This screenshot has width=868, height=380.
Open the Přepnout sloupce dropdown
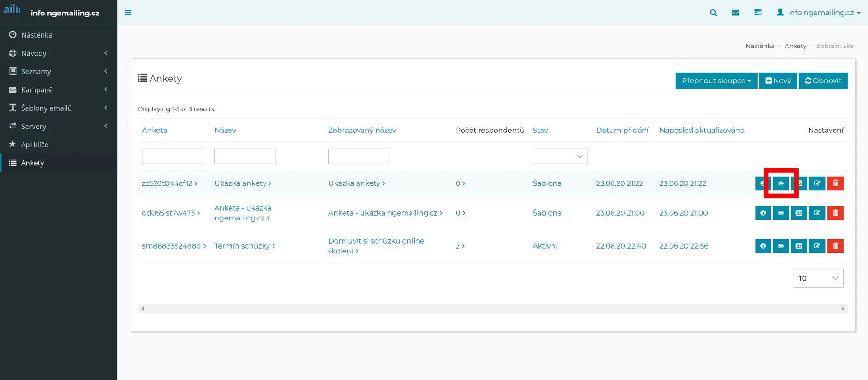pos(716,81)
